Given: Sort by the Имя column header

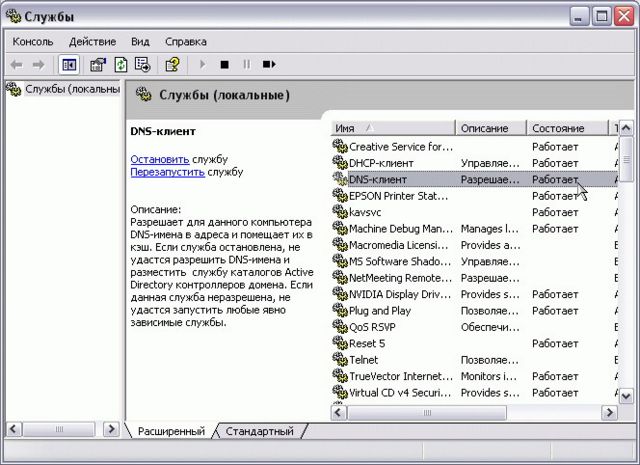Looking at the screenshot, I should click(x=393, y=128).
